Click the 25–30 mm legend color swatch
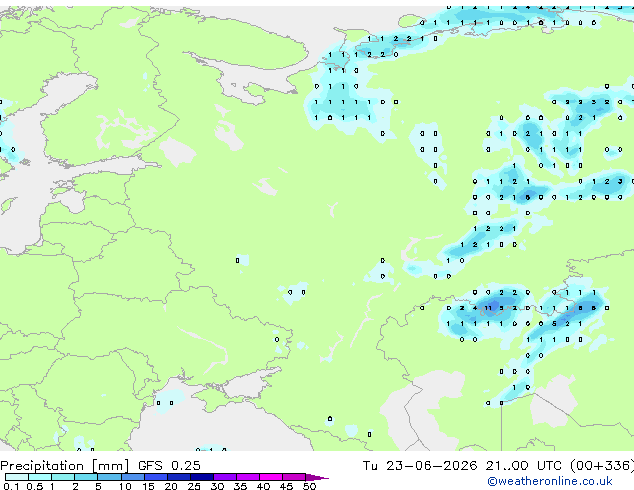Viewport: 634px width, 490px height. pyautogui.click(x=201, y=477)
